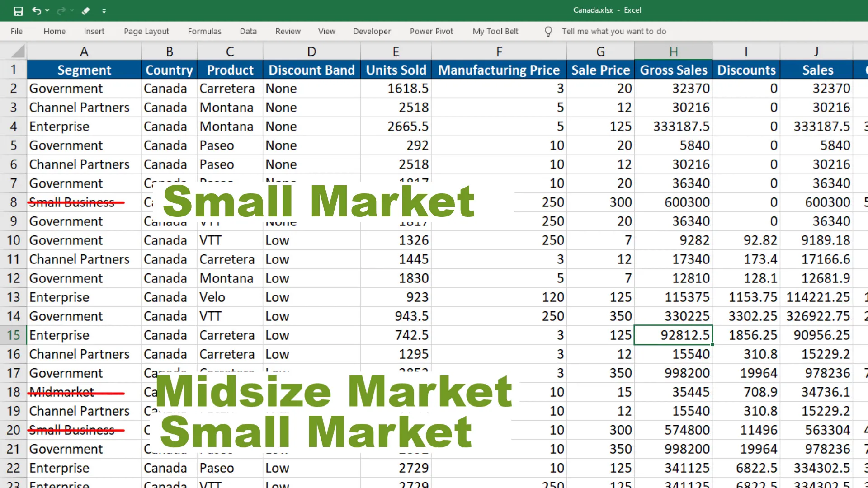Open the Undo history dropdown arrow
868x488 pixels.
tap(47, 11)
